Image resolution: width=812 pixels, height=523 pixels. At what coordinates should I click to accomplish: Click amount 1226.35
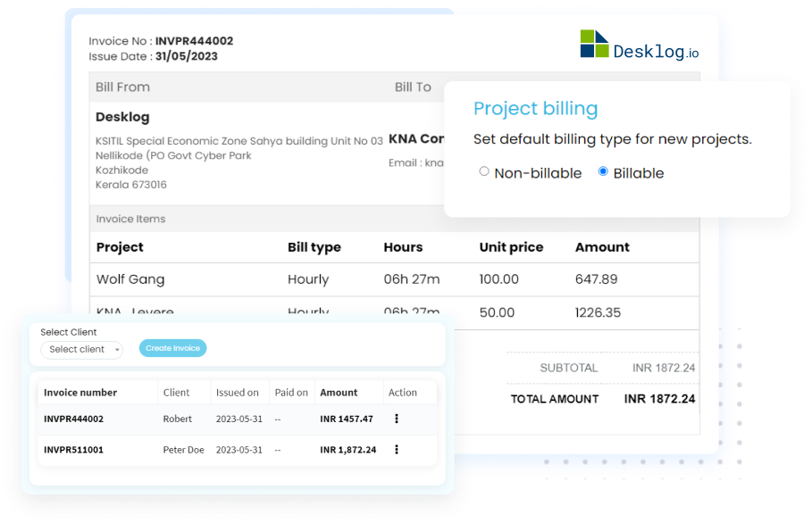tap(598, 312)
